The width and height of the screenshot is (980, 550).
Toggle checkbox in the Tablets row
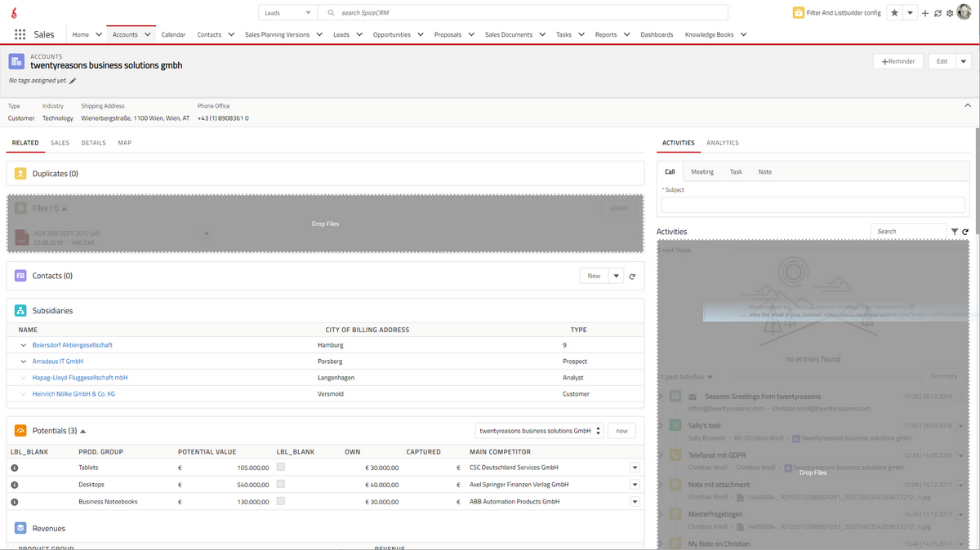tap(280, 468)
